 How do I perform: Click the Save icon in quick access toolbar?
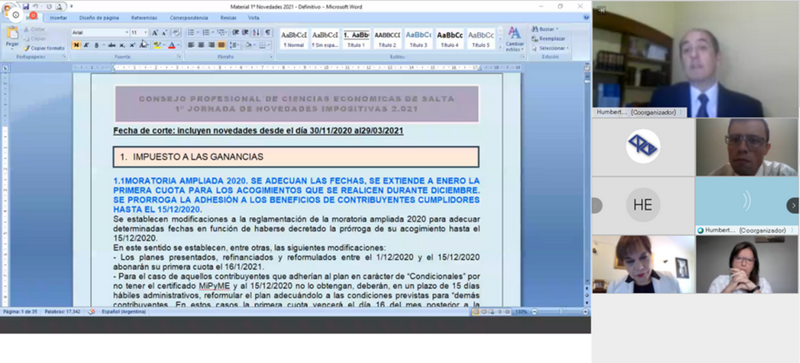(26, 7)
